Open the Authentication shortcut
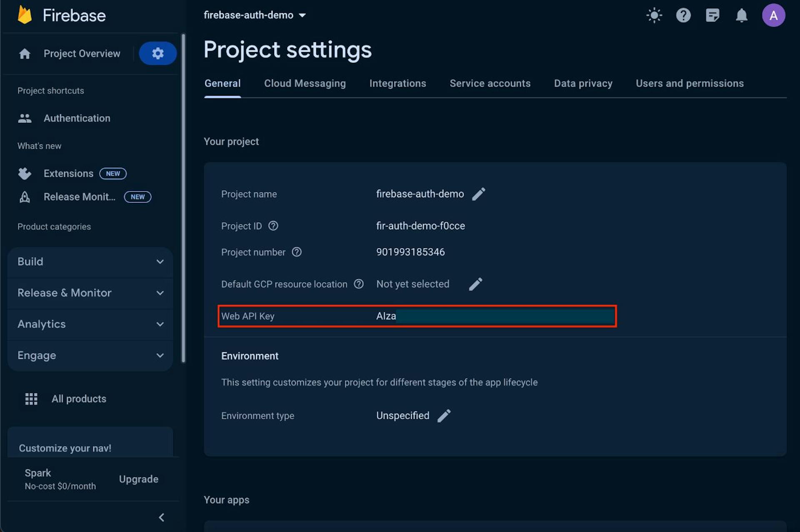The height and width of the screenshot is (532, 800). tap(77, 118)
